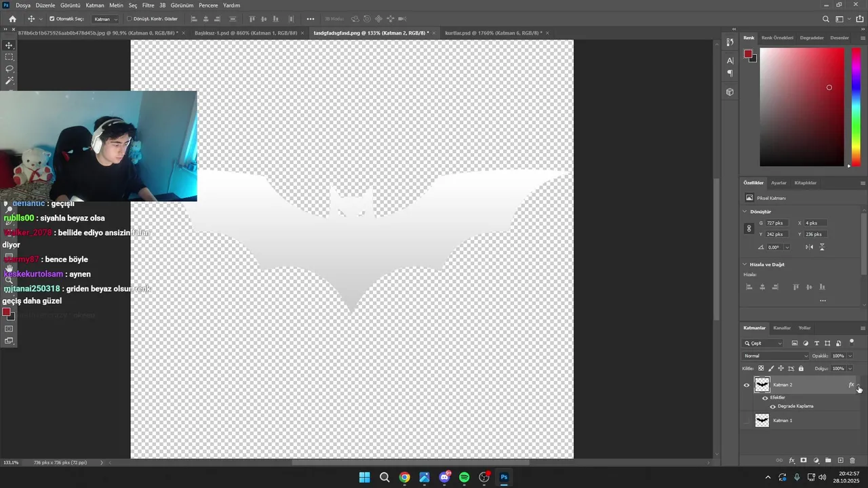The height and width of the screenshot is (488, 868).
Task: Open the Katman auto-select dropdown
Action: pyautogui.click(x=106, y=19)
